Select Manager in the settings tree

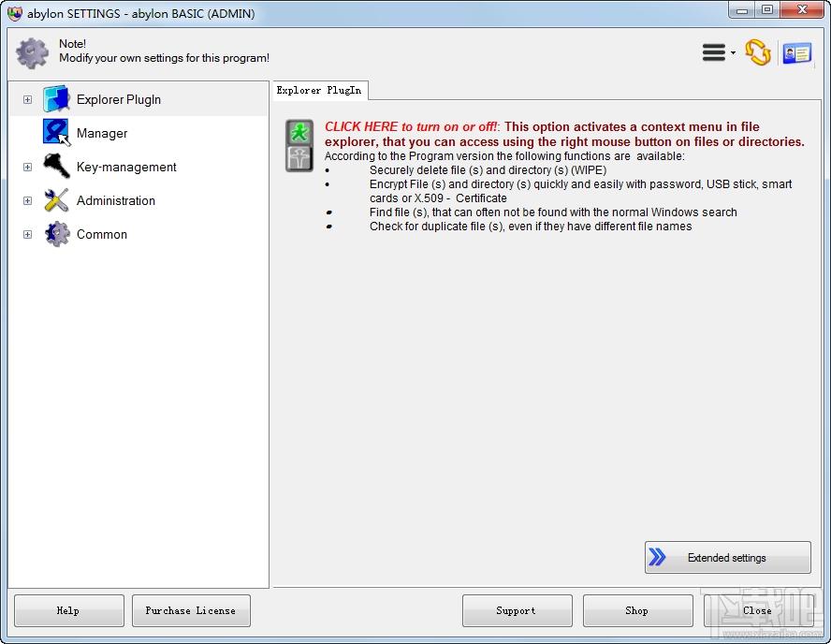point(102,133)
